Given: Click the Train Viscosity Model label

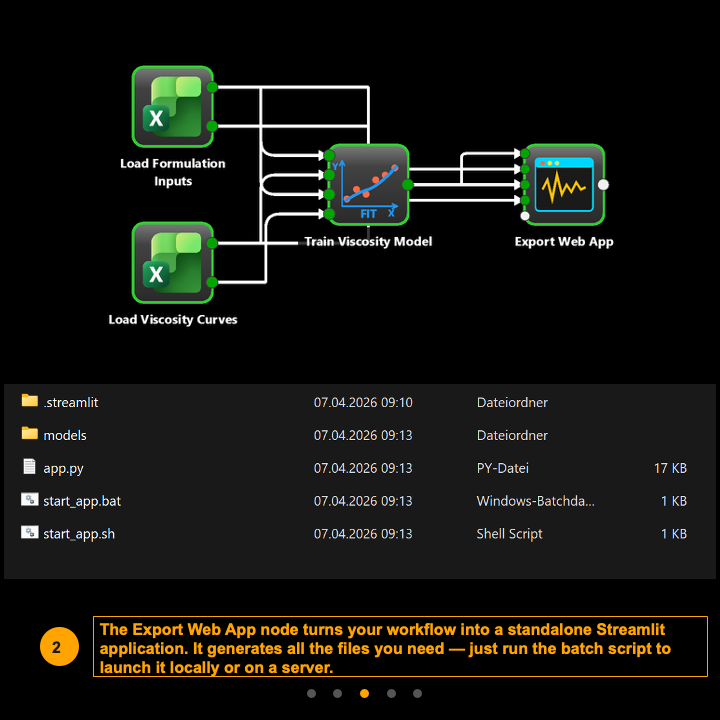Looking at the screenshot, I should tap(368, 242).
